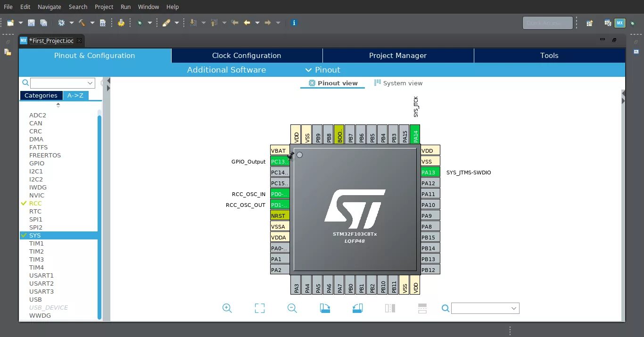This screenshot has width=644, height=337.
Task: Select Pinout view
Action: tap(333, 83)
